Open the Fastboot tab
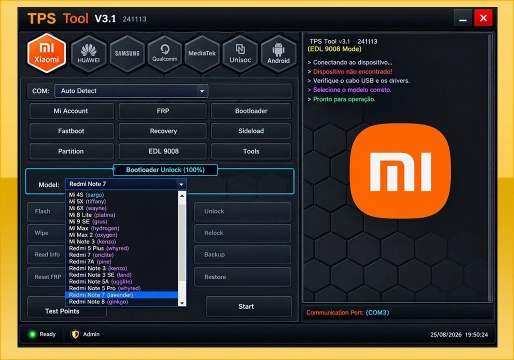Screen dimensions: 514x360 pyautogui.click(x=71, y=131)
